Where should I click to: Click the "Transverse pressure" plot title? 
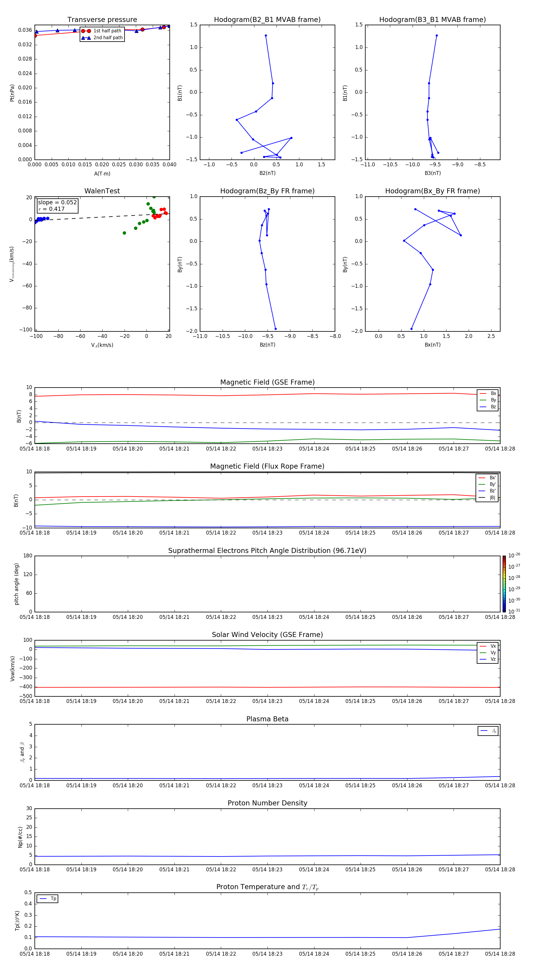(x=102, y=20)
